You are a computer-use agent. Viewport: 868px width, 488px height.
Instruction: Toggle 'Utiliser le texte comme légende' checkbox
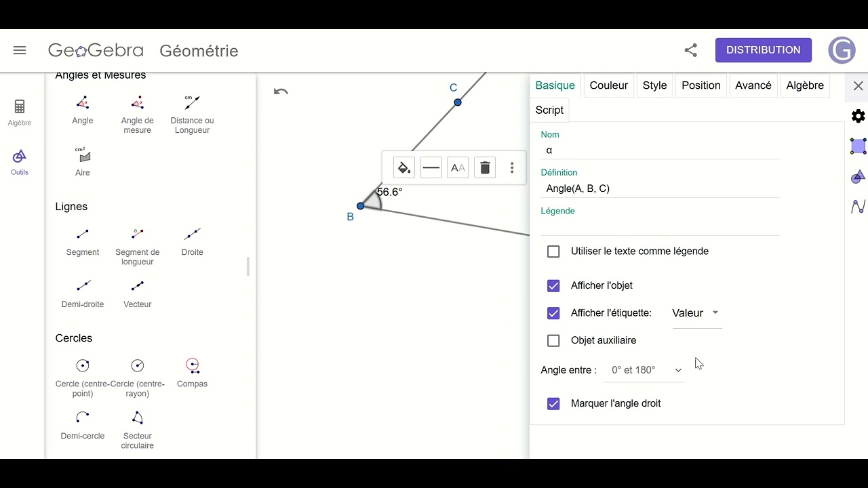[x=553, y=251]
